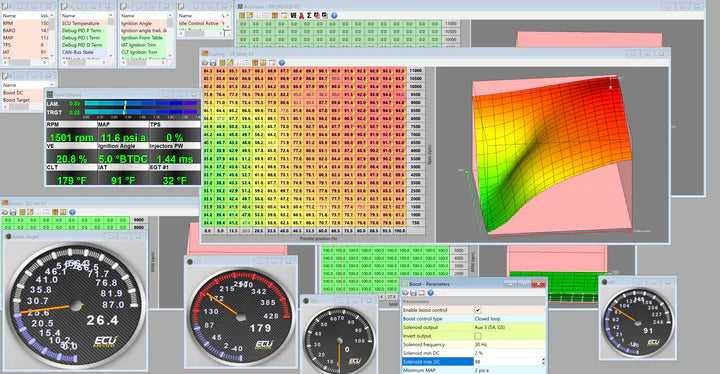The image size is (720, 374).
Task: Click log panel icon above Idle Control Active list
Action: point(181,6)
